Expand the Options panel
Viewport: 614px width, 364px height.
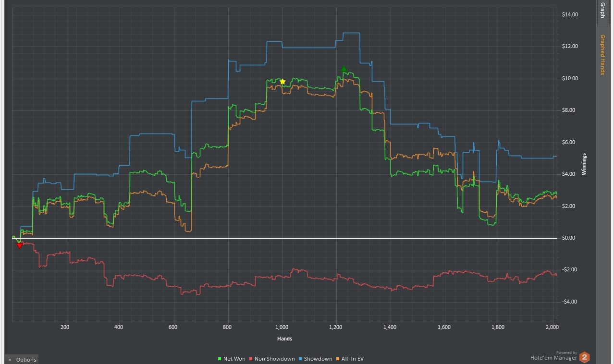(x=22, y=359)
